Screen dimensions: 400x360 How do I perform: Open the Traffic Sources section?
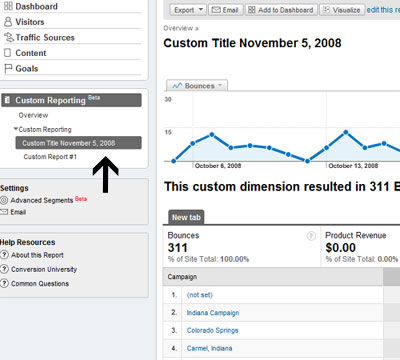[x=45, y=38]
